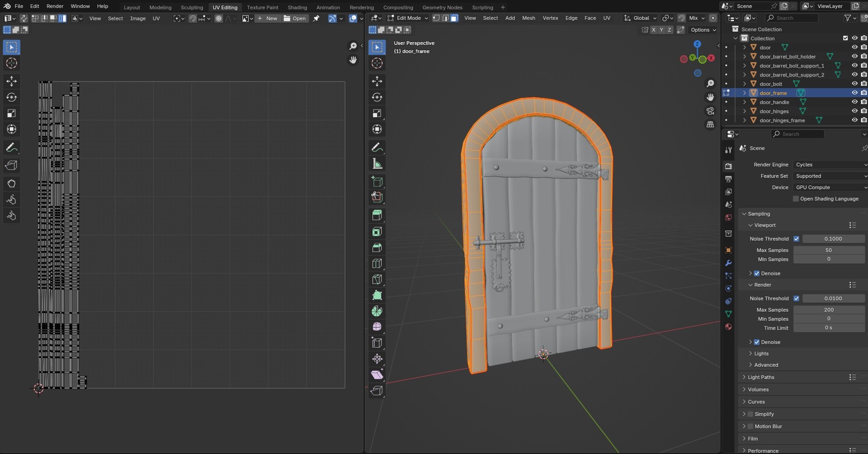Image resolution: width=868 pixels, height=454 pixels.
Task: Select the Annotate tool in UV editor
Action: 12,148
